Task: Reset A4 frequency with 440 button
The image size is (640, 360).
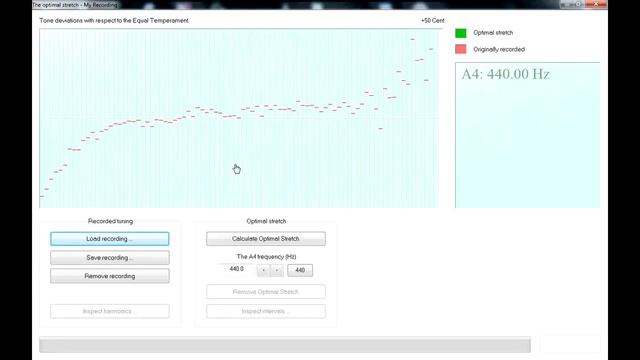Action: tap(300, 270)
